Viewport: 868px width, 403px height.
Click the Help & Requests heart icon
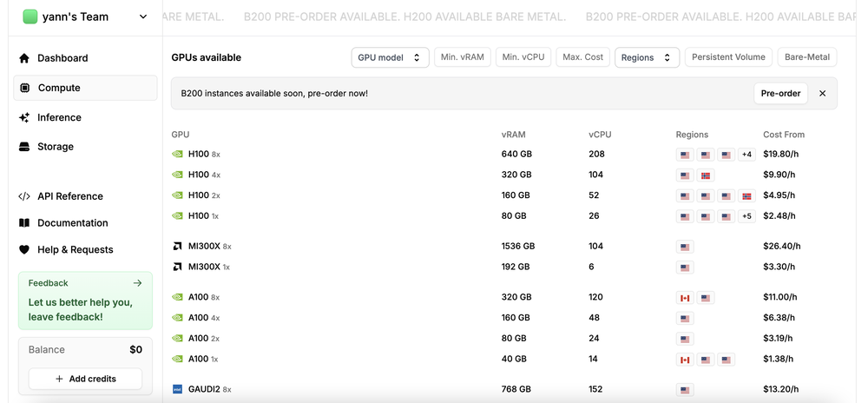pyautogui.click(x=24, y=250)
